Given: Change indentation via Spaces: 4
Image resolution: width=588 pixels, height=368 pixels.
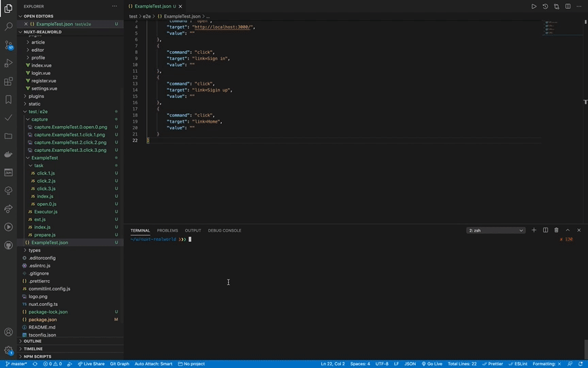Looking at the screenshot, I should point(360,364).
